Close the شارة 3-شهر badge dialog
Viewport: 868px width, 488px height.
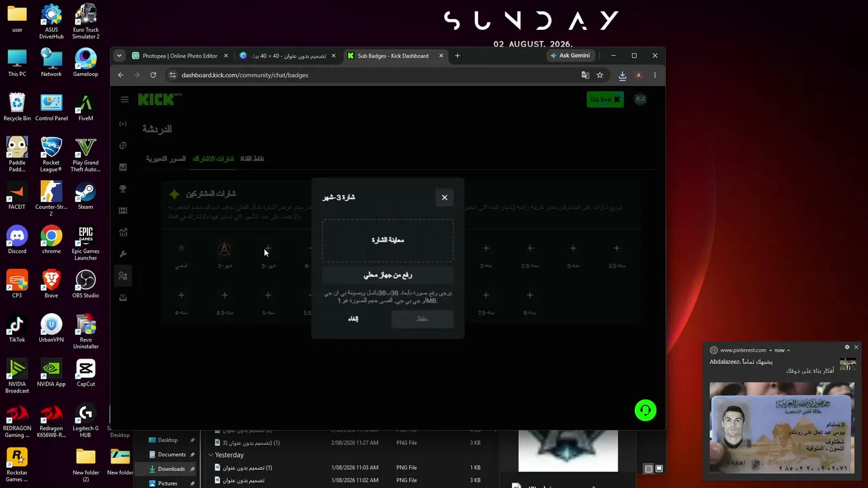click(445, 197)
